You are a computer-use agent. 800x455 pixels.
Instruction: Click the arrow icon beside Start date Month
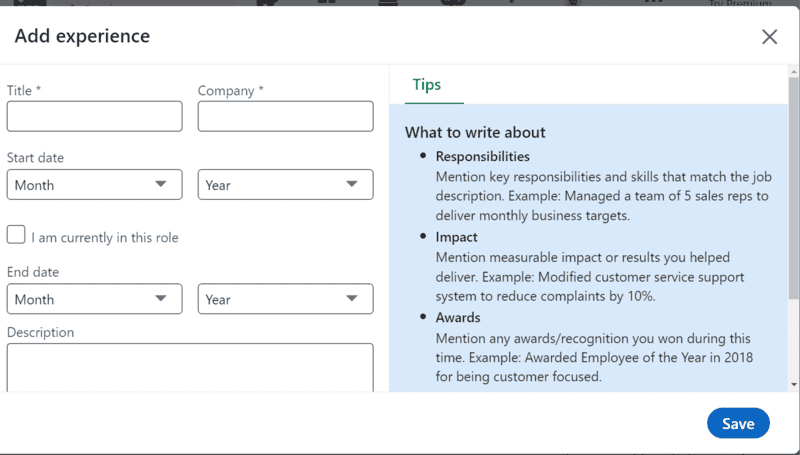click(x=161, y=184)
